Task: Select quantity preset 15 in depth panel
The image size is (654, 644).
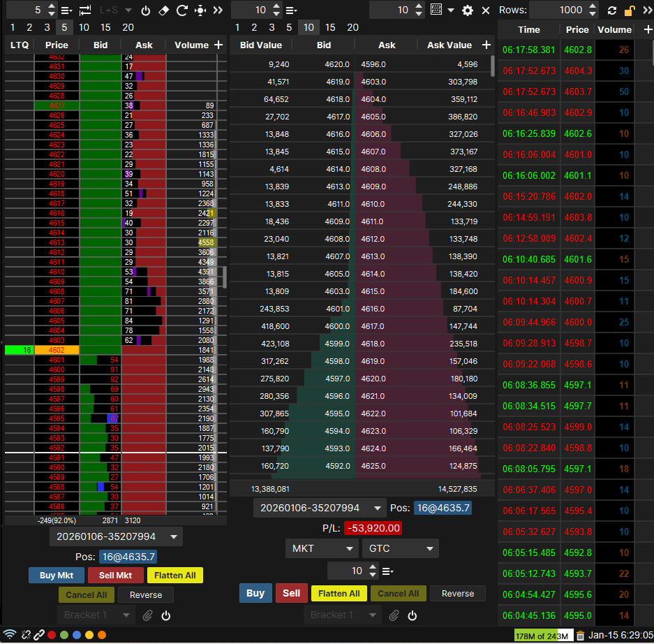Action: coord(330,27)
